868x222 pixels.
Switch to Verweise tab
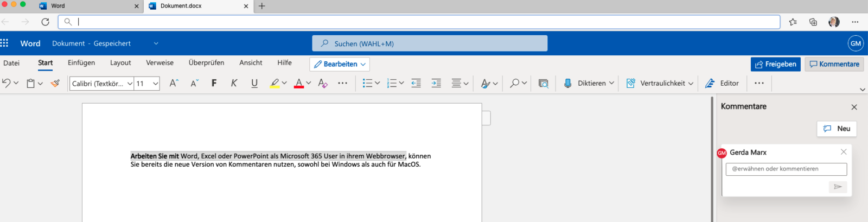point(160,63)
